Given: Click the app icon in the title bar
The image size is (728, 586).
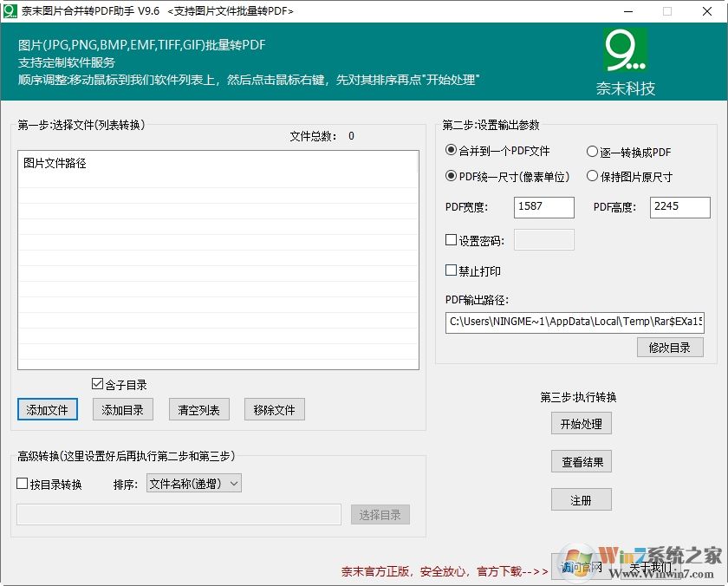Looking at the screenshot, I should point(10,11).
